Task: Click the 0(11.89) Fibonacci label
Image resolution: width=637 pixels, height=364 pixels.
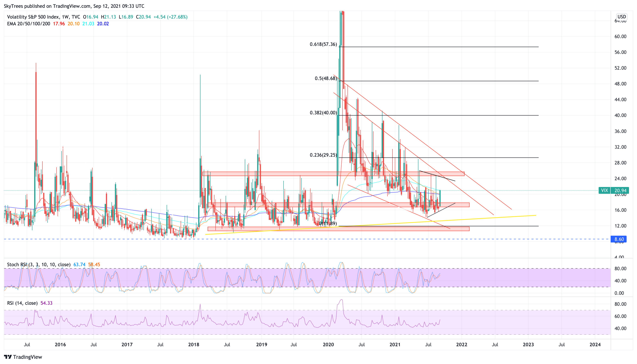Action: pos(328,223)
